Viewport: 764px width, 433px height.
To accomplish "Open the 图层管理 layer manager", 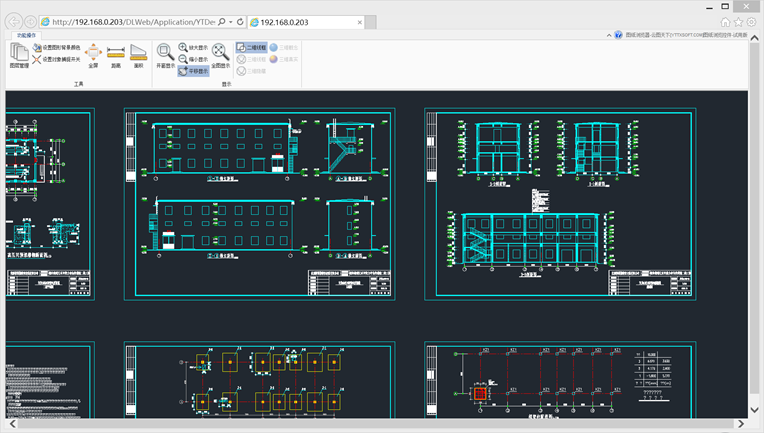I will pos(19,54).
